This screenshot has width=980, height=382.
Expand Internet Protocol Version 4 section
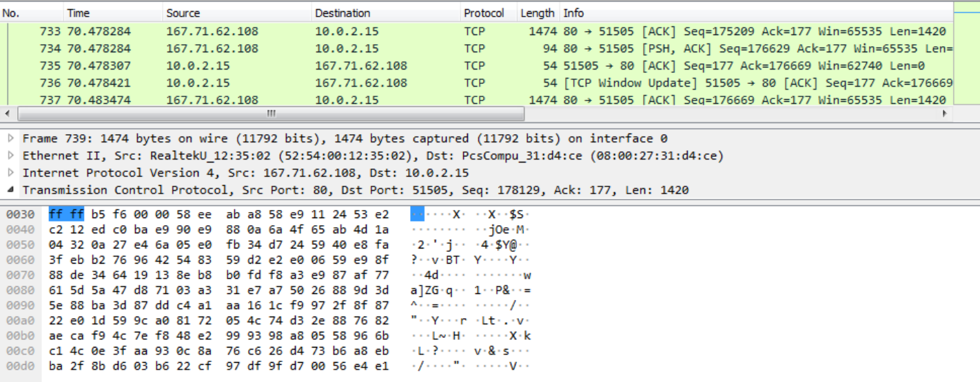click(x=11, y=173)
